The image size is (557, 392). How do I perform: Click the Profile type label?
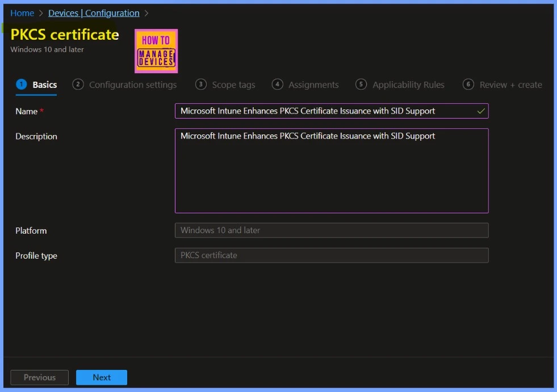point(36,256)
